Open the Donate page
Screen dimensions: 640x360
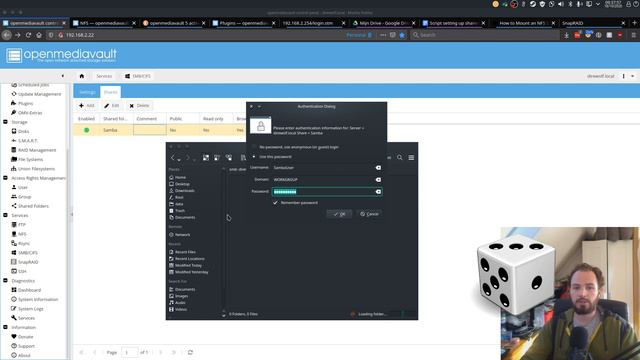(x=25, y=337)
